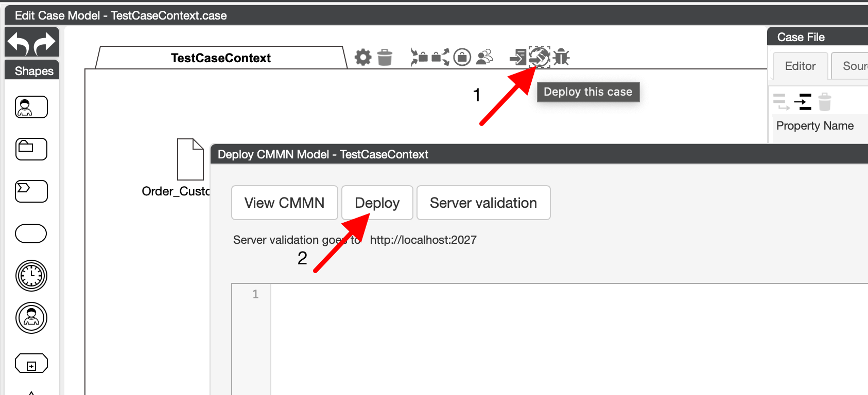Pick the User Event shape
Screen dimensions: 868x395
point(31,318)
